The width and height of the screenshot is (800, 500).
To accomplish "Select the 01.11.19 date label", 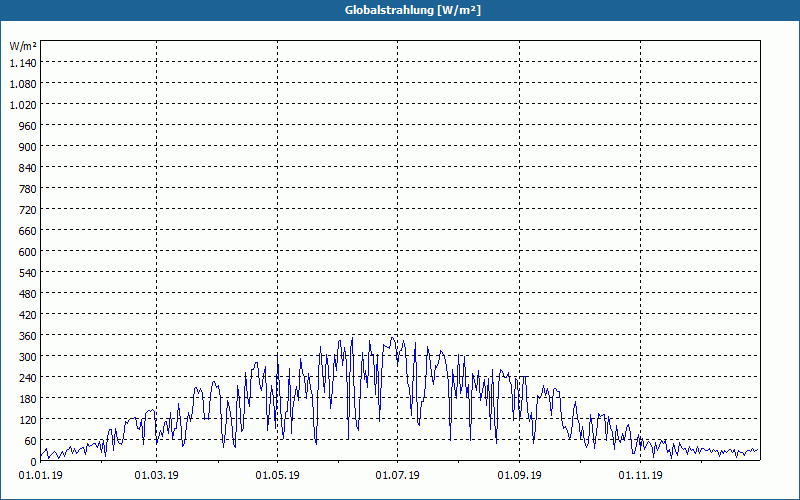I will [x=640, y=476].
